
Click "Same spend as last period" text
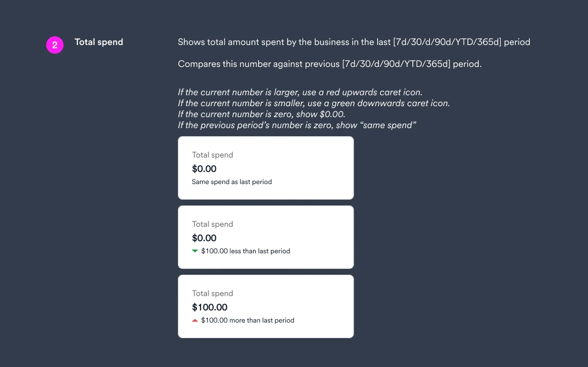coord(232,182)
